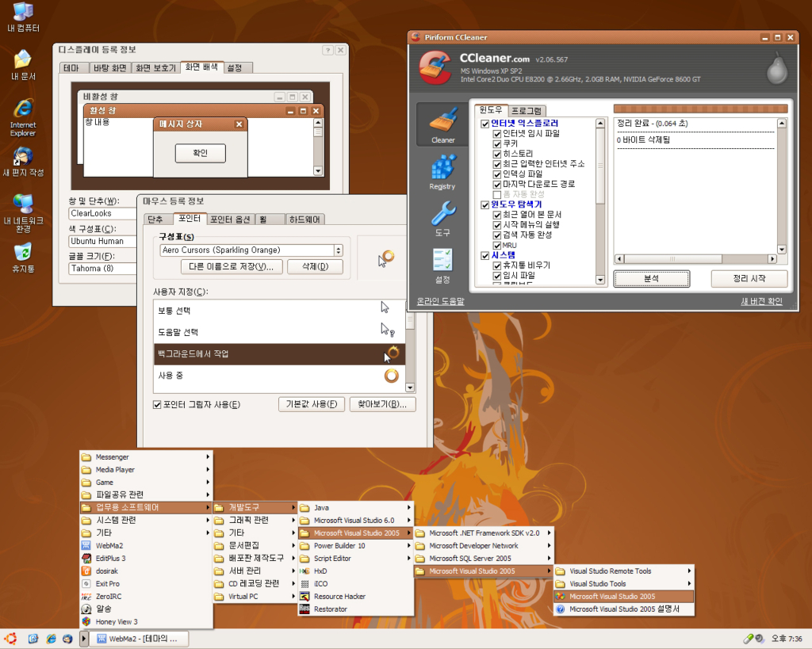Open the 휴지통 recycle bin on the desktop

[x=23, y=258]
